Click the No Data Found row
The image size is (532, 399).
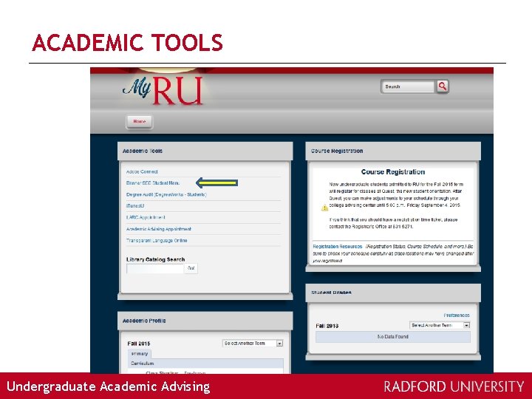tap(393, 337)
